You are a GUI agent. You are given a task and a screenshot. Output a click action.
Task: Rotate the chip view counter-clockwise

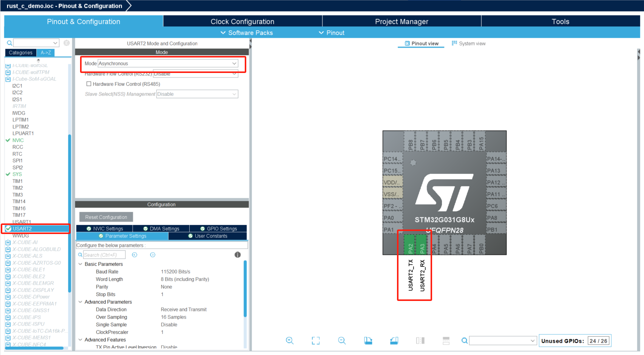[394, 341]
